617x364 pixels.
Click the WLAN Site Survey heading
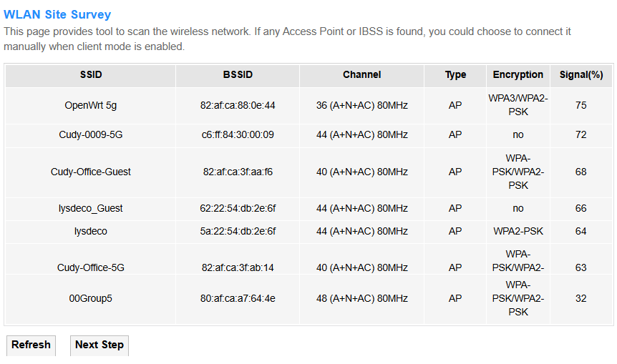tap(57, 14)
